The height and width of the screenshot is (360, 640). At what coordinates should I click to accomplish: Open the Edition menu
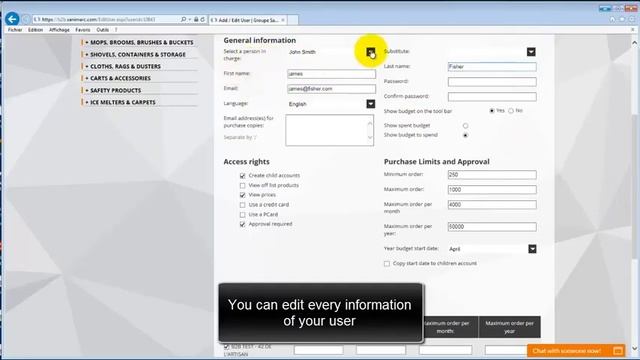(x=36, y=30)
